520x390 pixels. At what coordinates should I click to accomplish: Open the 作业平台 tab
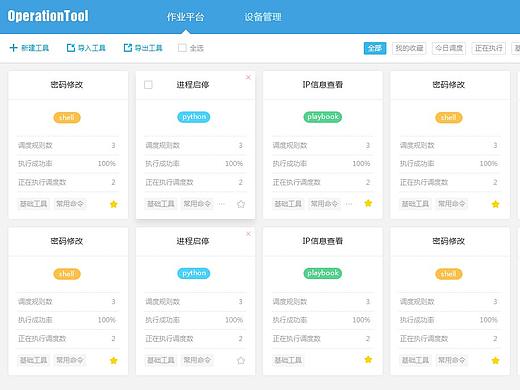pyautogui.click(x=185, y=17)
